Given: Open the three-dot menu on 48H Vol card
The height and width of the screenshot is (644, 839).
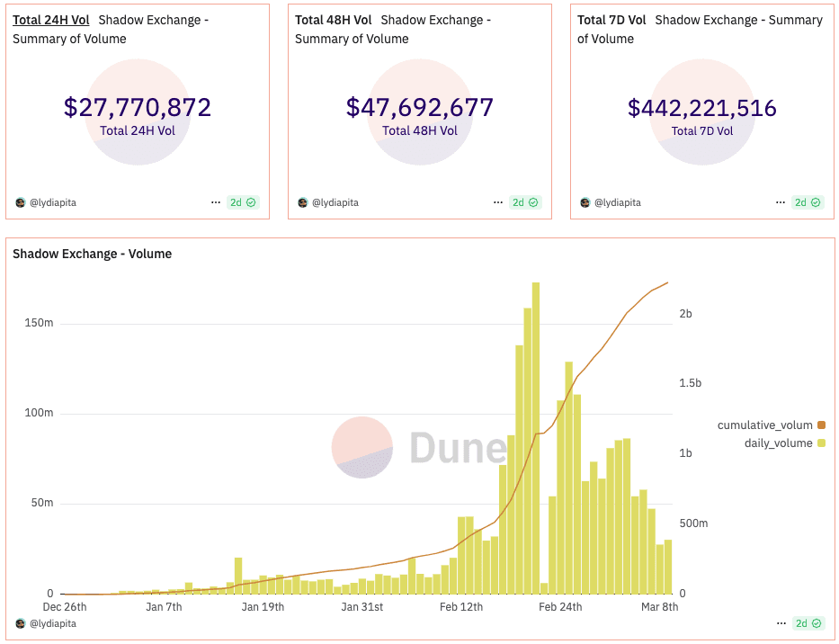Looking at the screenshot, I should [x=498, y=202].
